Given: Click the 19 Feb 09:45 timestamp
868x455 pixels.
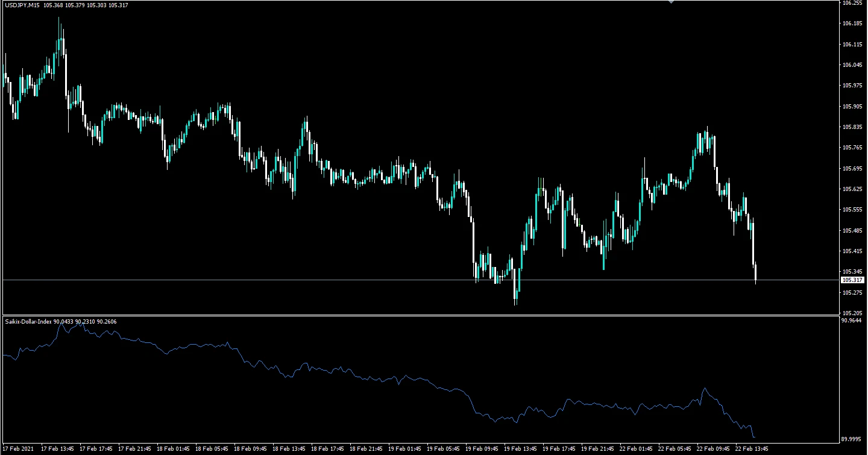Looking at the screenshot, I should pos(481,449).
